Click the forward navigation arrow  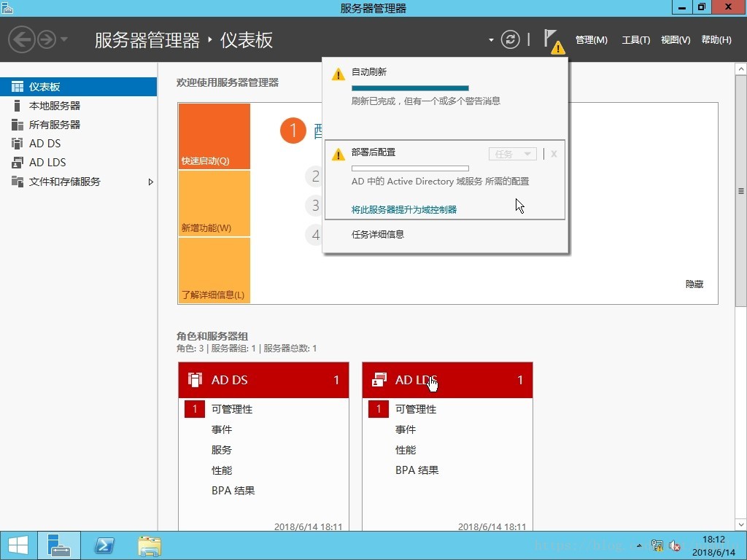click(x=47, y=39)
